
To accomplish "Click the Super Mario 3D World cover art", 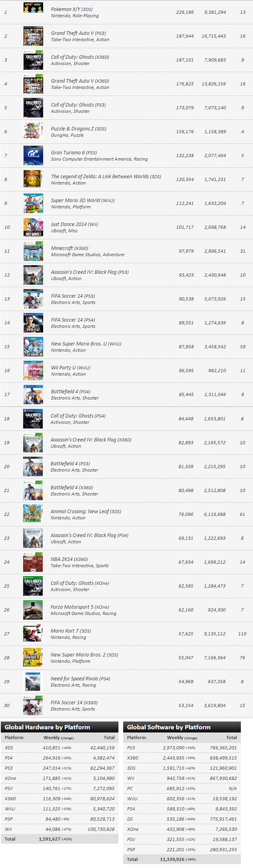I will pyautogui.click(x=33, y=203).
